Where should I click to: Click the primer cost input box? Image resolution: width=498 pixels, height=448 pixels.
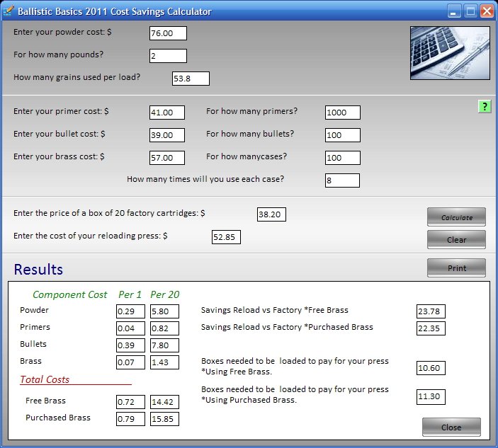(x=167, y=113)
